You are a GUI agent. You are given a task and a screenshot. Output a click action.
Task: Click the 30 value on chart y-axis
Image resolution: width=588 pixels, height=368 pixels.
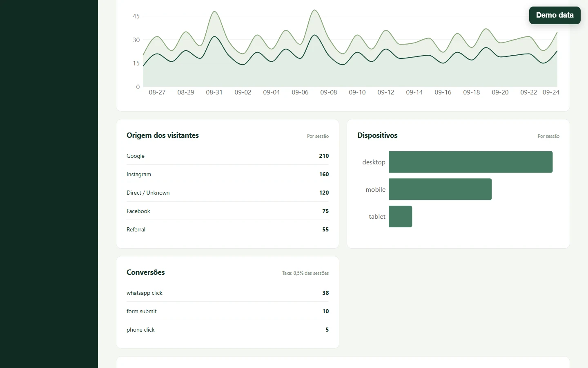pos(136,40)
